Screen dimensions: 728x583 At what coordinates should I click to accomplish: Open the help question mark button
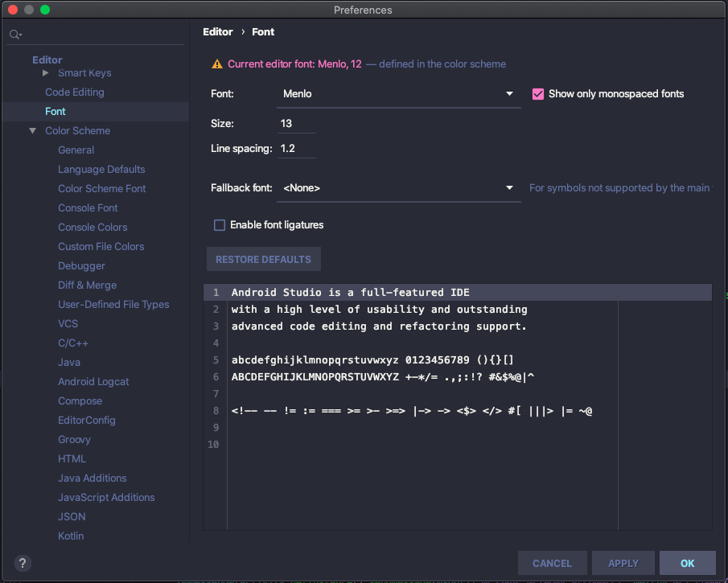pyautogui.click(x=23, y=563)
